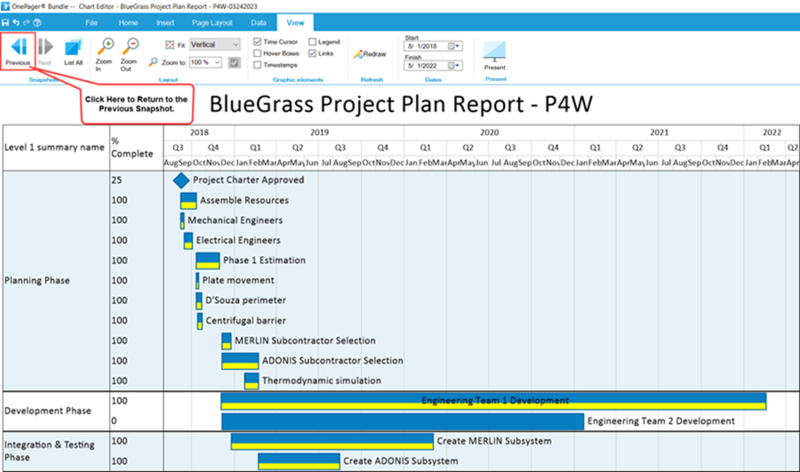
Task: Click the Save icon in quick access bar
Action: pyautogui.click(x=5, y=22)
